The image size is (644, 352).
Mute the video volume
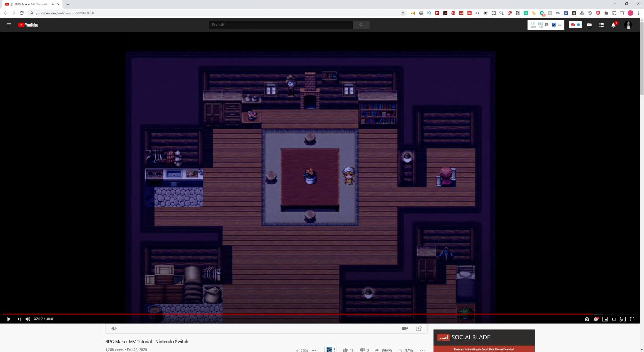pos(28,319)
